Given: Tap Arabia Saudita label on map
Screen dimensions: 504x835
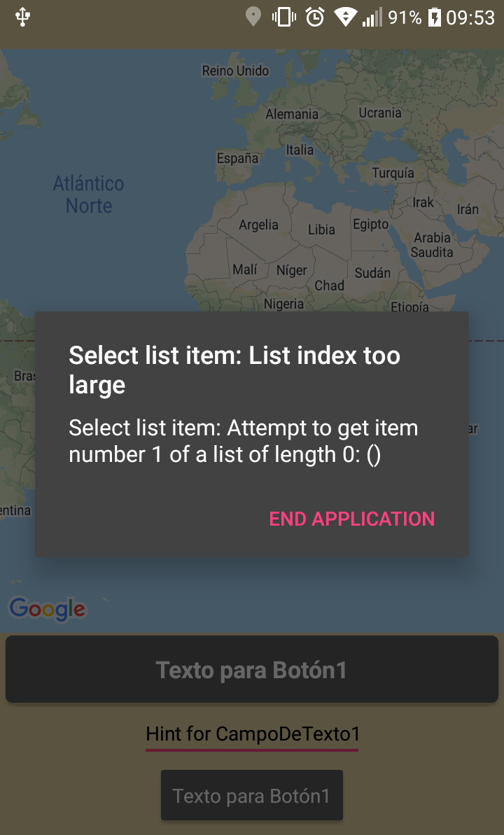Looking at the screenshot, I should pos(432,245).
